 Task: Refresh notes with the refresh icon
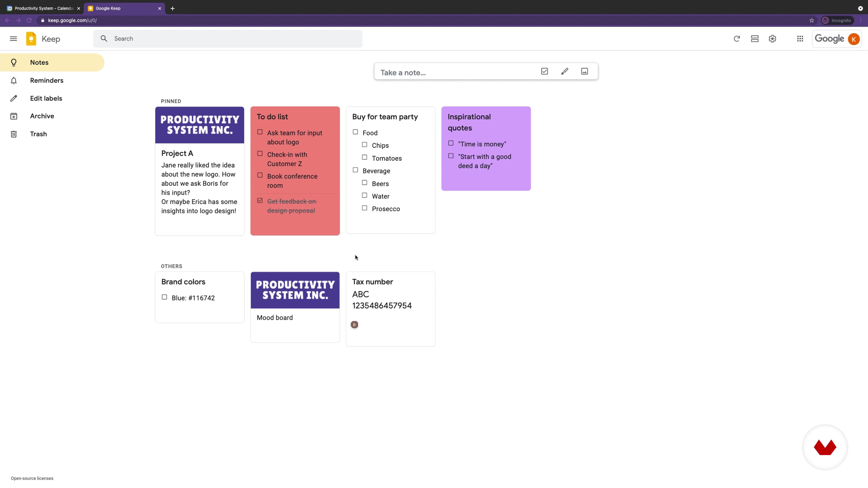coord(737,39)
